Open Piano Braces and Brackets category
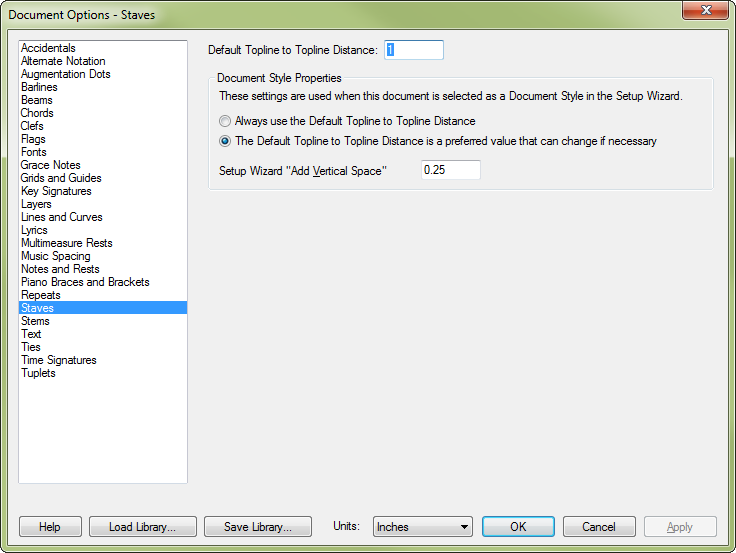 click(85, 282)
